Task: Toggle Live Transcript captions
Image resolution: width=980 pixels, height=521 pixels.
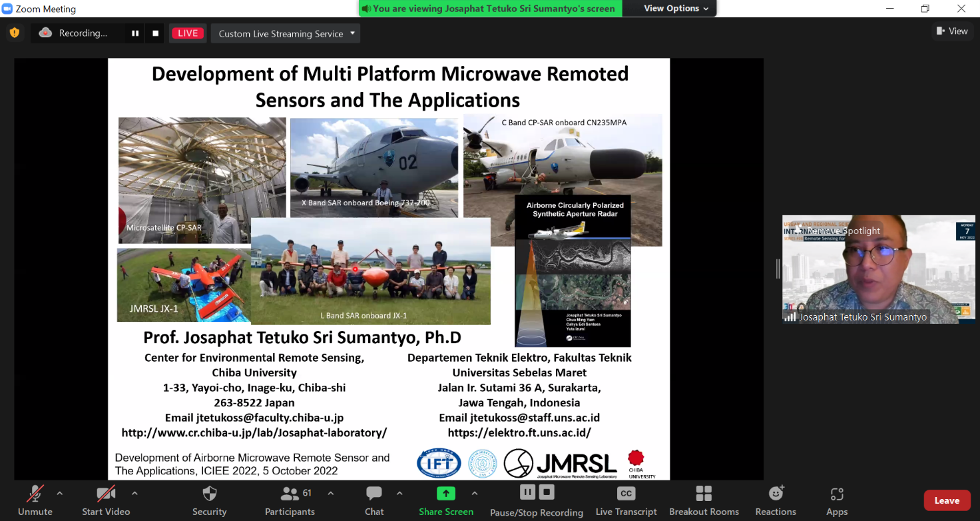Action: (626, 500)
